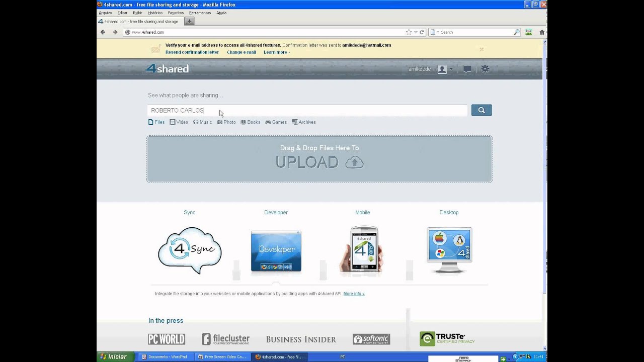Click Resend confirmation letter link
This screenshot has width=644, height=362.
(192, 52)
